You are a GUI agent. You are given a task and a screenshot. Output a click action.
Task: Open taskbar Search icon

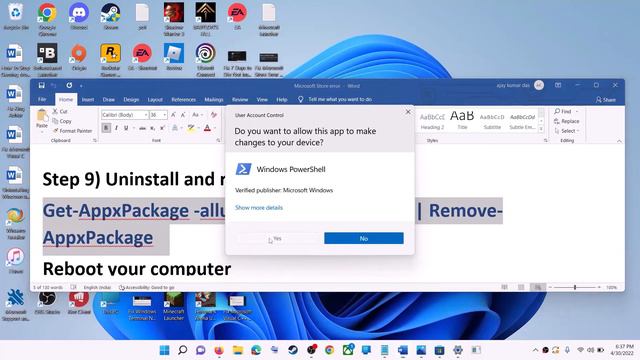pos(182,350)
